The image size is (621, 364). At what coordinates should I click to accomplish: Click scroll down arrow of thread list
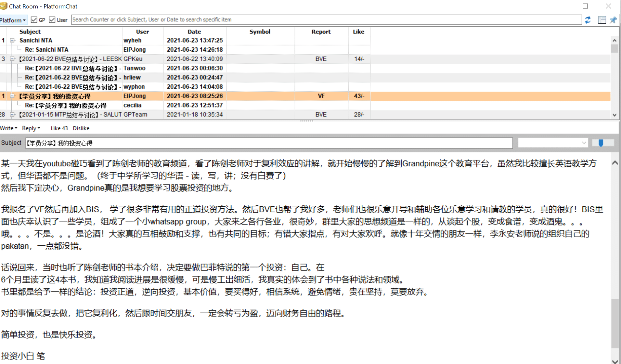(x=614, y=115)
